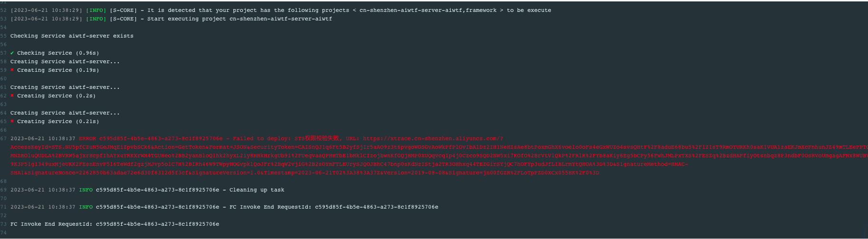Click the 'Cleaning up task' message text

[257, 190]
